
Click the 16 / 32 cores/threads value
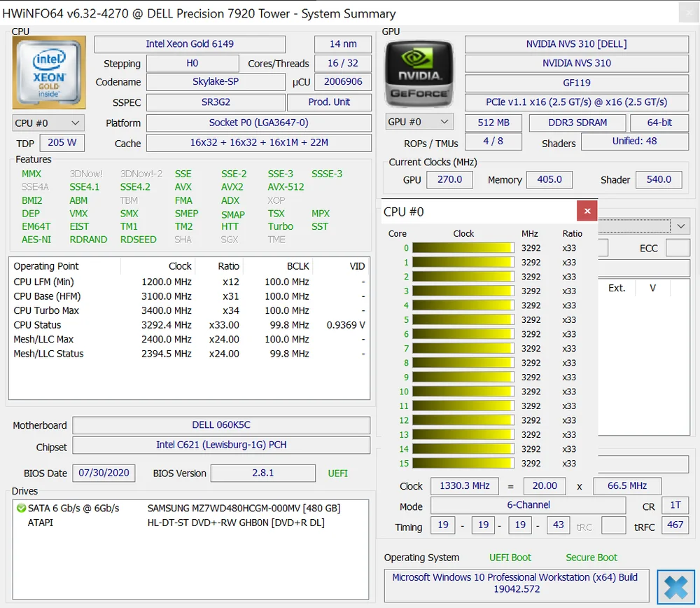click(343, 63)
